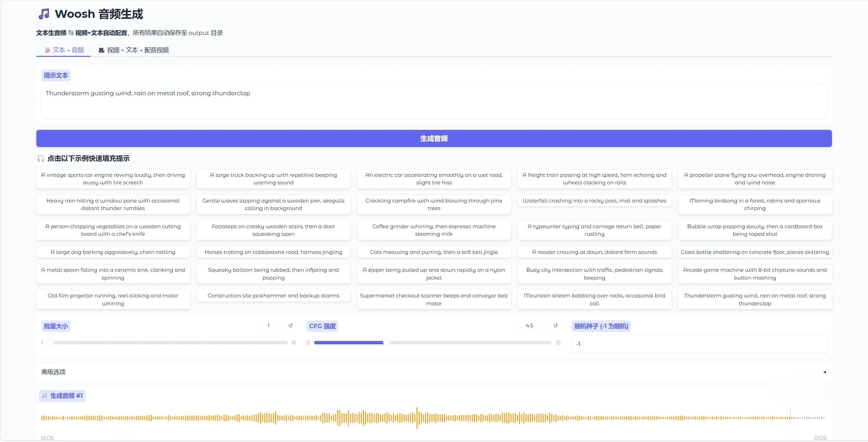868x442 pixels.
Task: Select the zipper on nylon jacket example
Action: 434,274
